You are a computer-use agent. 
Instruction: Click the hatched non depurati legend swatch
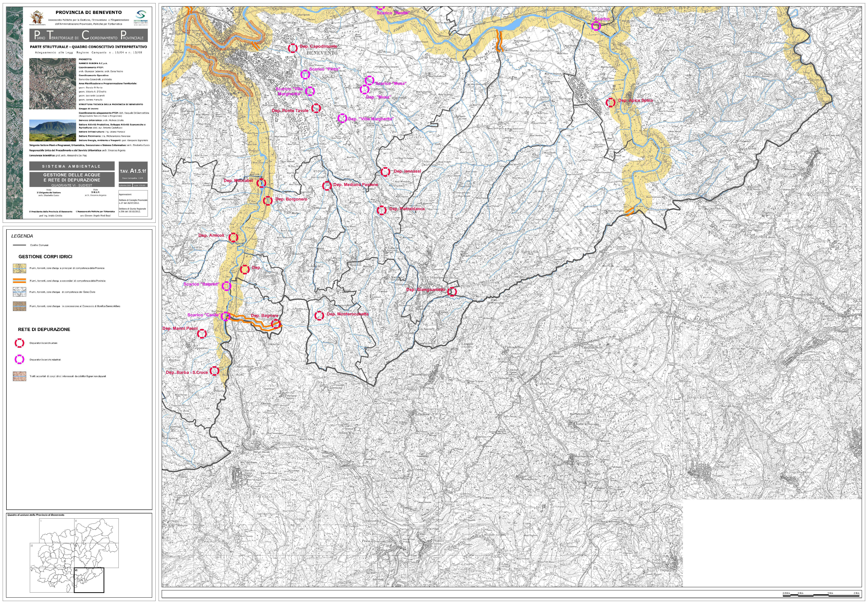pos(20,376)
